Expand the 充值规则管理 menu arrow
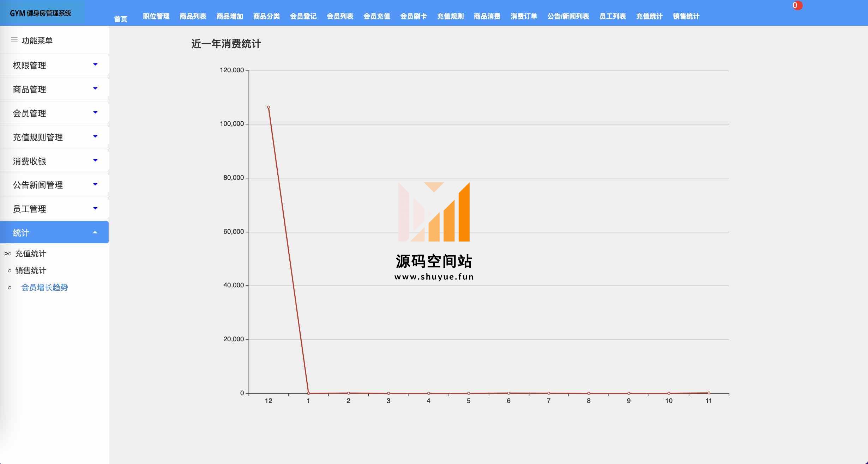The height and width of the screenshot is (464, 868). click(x=95, y=136)
